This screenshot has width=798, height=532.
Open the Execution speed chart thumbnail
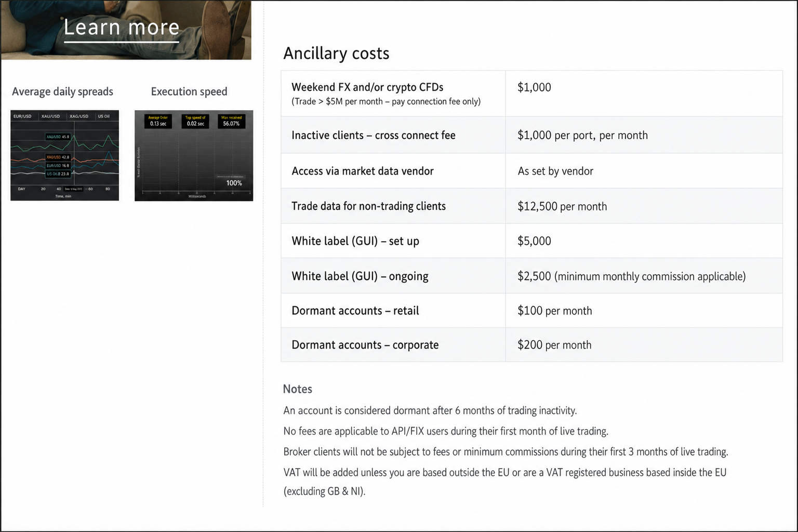pos(194,155)
